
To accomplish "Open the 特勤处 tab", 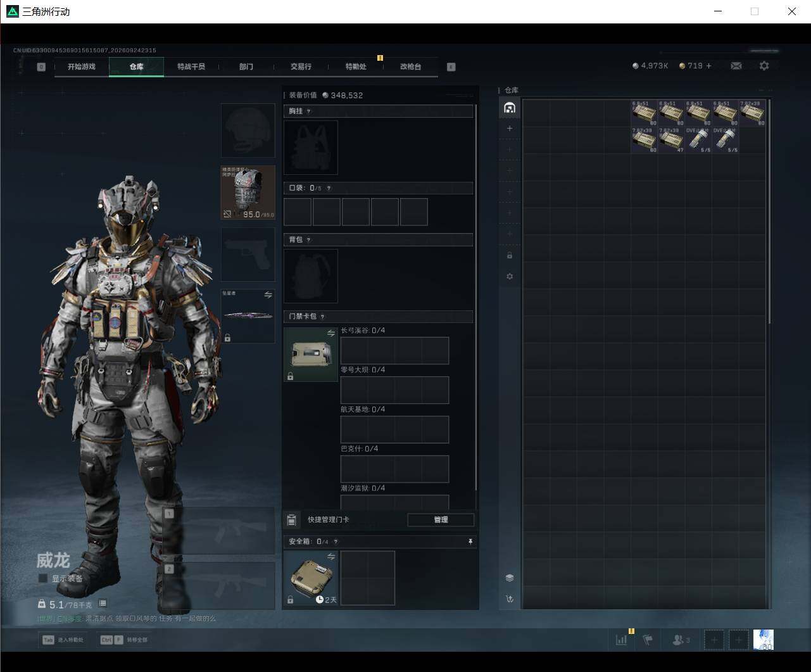I will tap(356, 67).
